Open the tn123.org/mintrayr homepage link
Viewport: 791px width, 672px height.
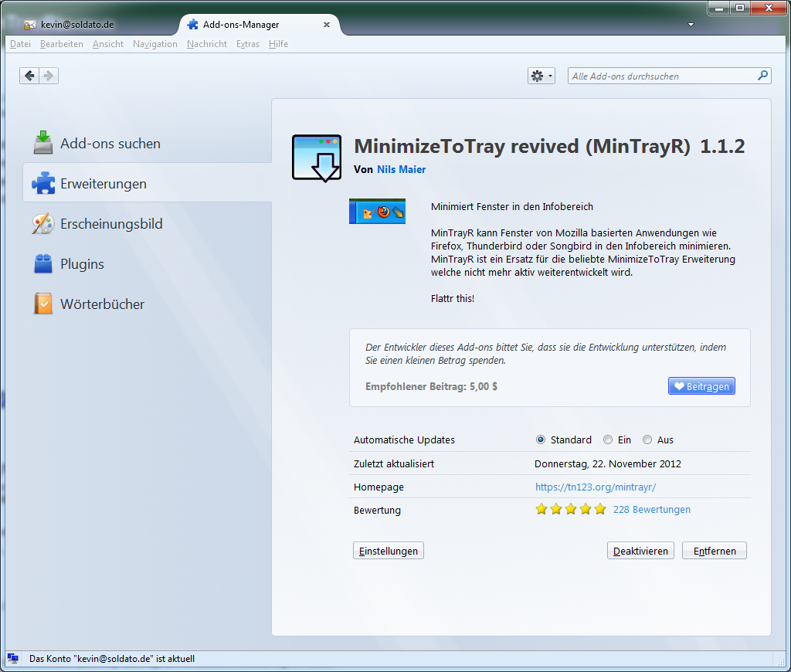[596, 487]
